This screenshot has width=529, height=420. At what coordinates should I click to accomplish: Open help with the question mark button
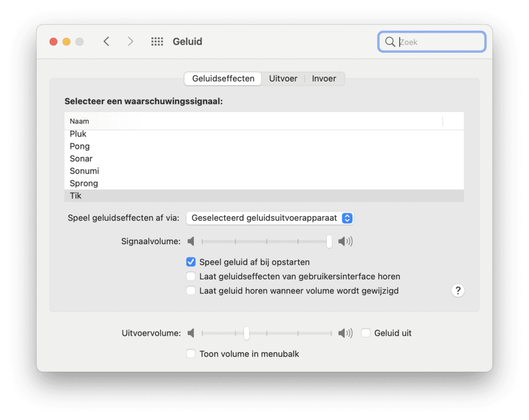pos(458,290)
